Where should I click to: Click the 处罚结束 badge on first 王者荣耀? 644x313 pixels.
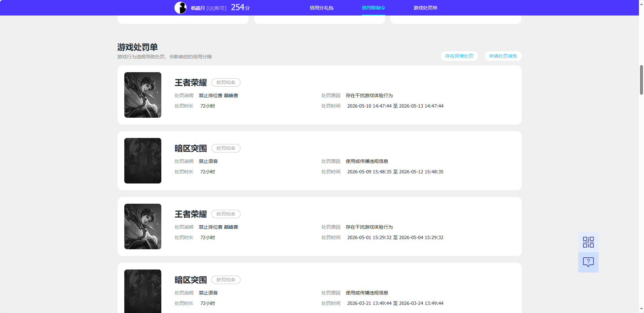point(226,82)
